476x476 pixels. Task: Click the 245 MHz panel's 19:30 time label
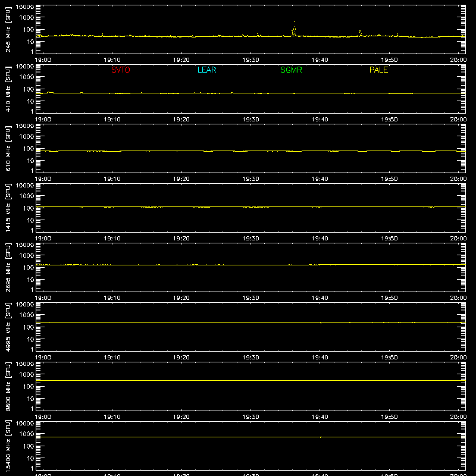(x=250, y=60)
